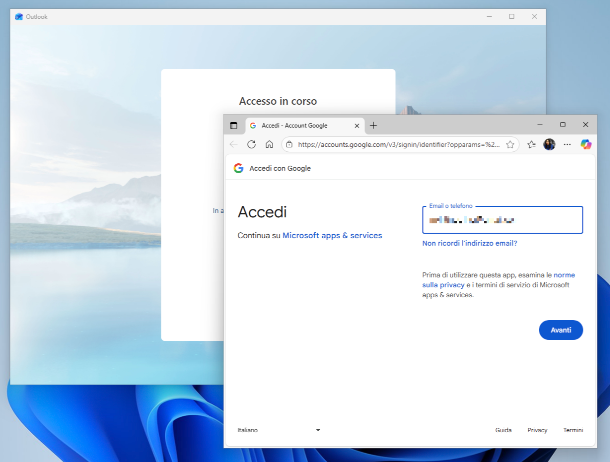Click the Accedi heading

pyautogui.click(x=262, y=212)
